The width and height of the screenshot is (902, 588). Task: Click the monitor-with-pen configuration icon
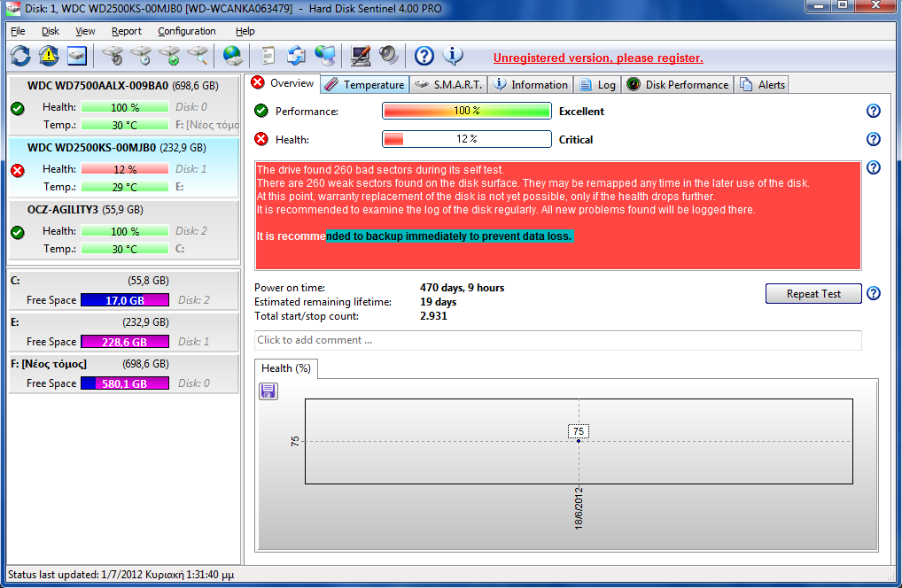coord(361,56)
